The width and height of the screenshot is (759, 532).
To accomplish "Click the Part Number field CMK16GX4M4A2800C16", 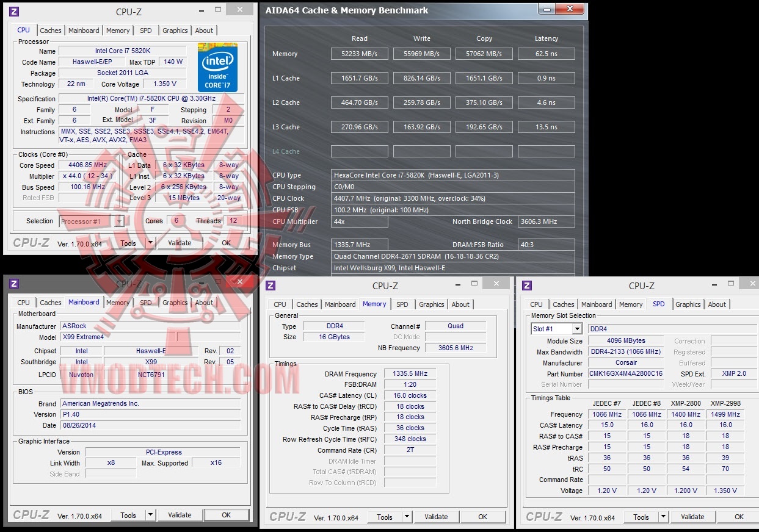I will 625,373.
